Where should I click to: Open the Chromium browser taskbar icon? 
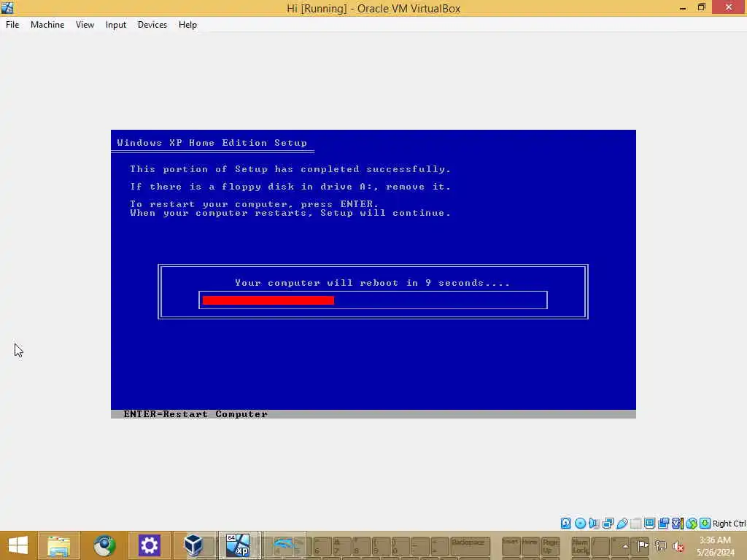(x=104, y=545)
